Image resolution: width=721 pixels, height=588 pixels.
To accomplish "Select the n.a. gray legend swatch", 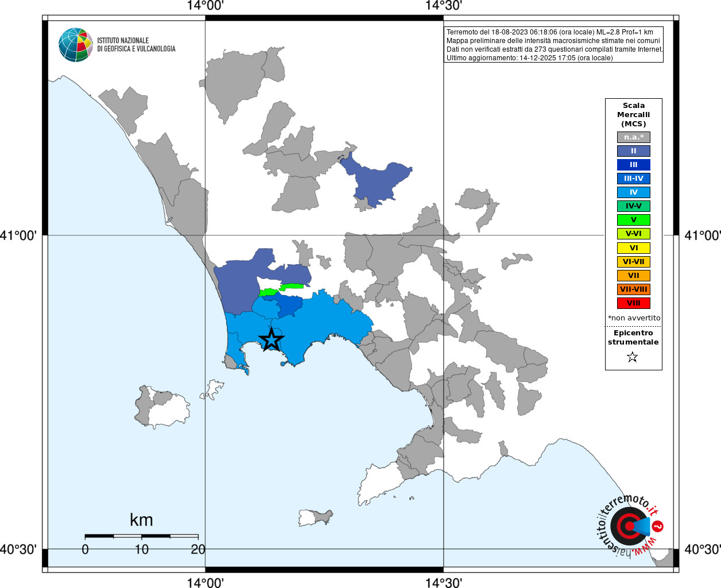I will coord(634,137).
